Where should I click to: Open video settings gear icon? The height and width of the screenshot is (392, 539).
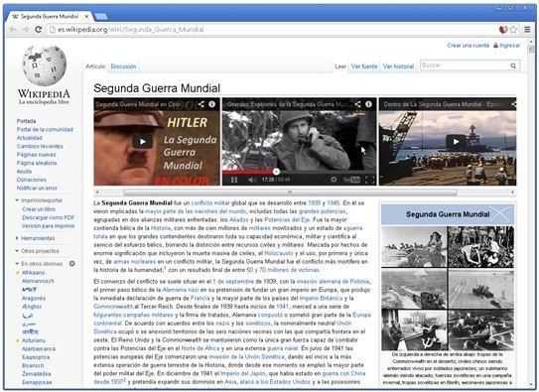click(334, 180)
